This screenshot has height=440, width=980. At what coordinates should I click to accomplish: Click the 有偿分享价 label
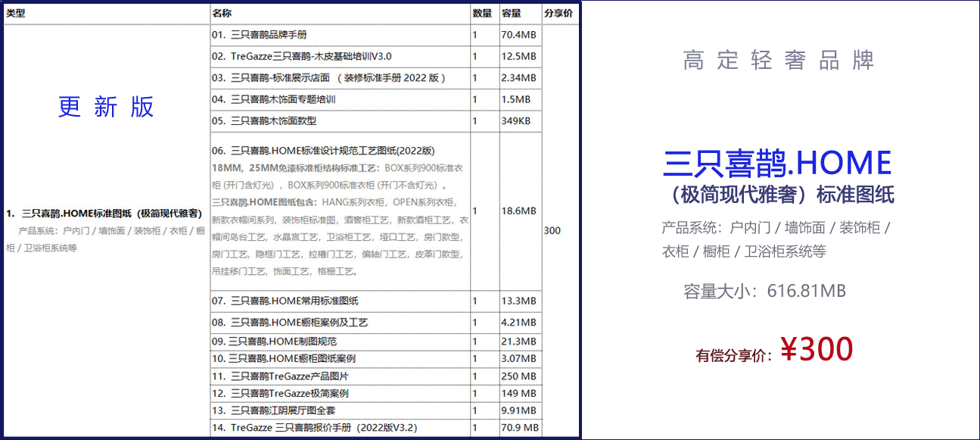[x=735, y=355]
